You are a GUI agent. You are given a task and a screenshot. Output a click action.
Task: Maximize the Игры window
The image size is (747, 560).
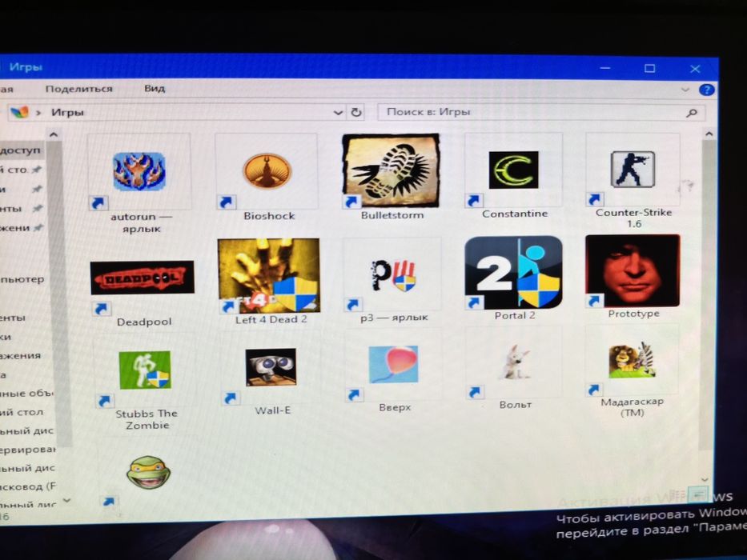pyautogui.click(x=650, y=69)
